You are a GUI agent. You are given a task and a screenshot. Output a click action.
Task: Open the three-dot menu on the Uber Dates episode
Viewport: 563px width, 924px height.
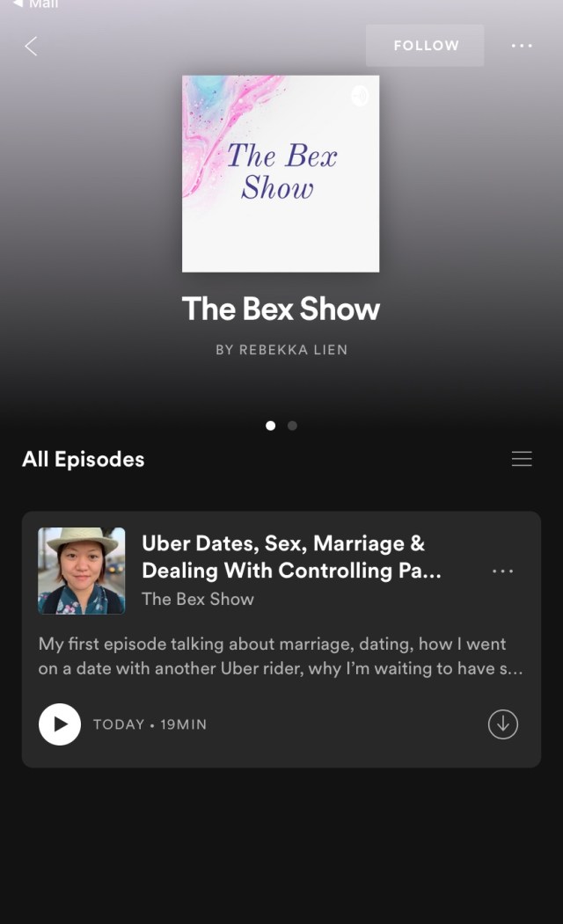502,571
